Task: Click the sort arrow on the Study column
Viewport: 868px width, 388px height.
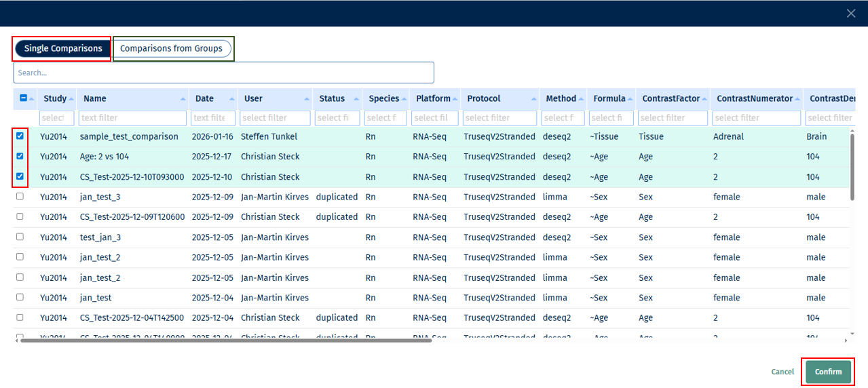Action: pyautogui.click(x=71, y=99)
